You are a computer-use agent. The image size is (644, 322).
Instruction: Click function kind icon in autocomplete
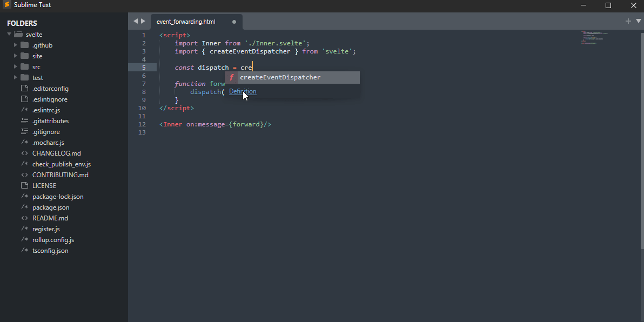(x=231, y=77)
